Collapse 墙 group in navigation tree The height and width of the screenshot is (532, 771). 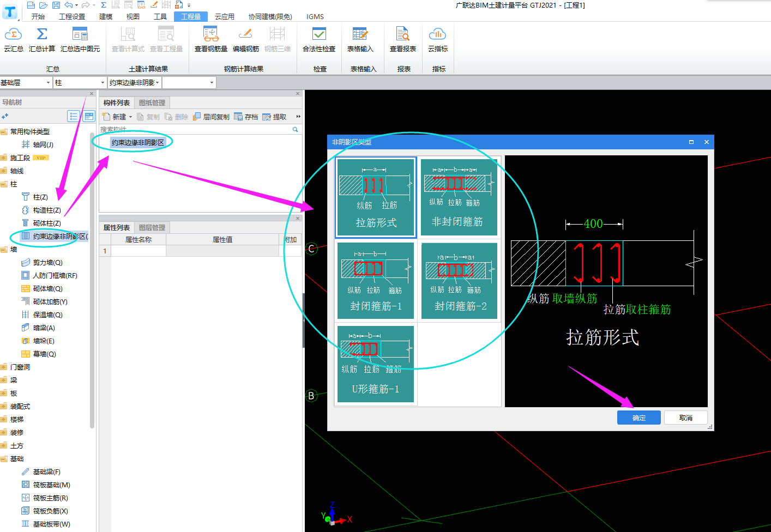click(x=4, y=250)
